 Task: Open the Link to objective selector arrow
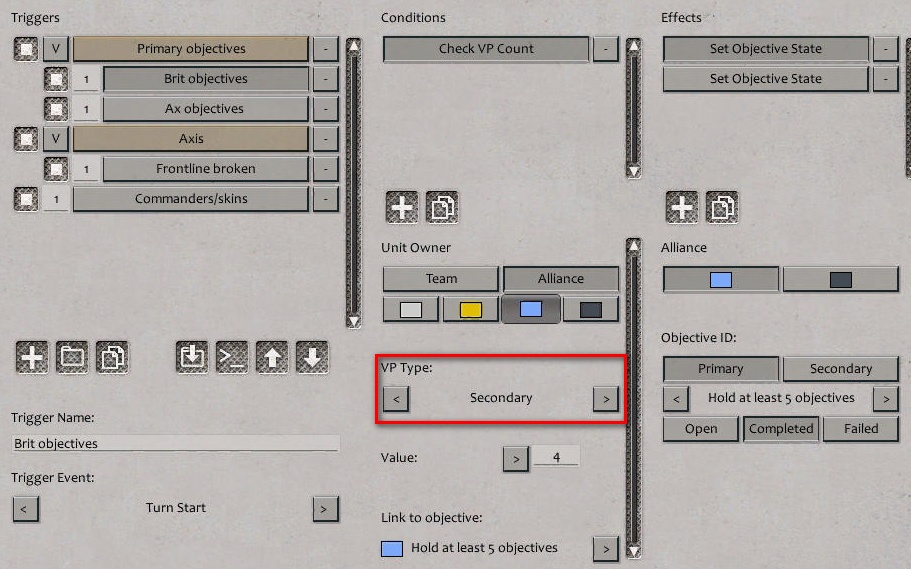tap(606, 549)
